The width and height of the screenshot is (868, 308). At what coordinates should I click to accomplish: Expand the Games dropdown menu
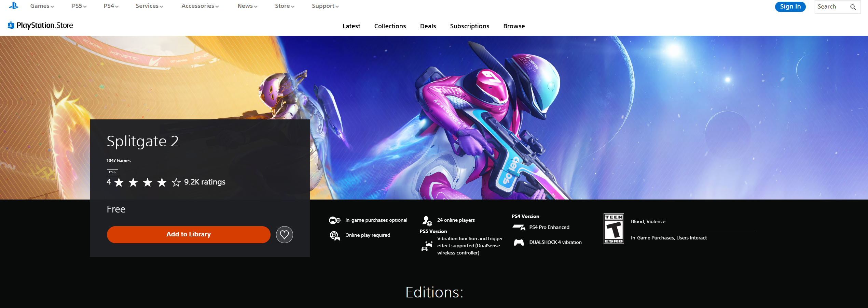click(42, 6)
